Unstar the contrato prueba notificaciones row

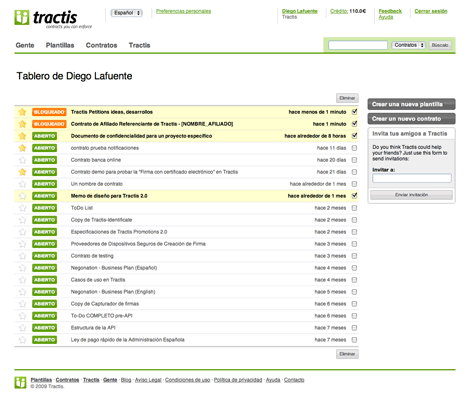coord(22,148)
